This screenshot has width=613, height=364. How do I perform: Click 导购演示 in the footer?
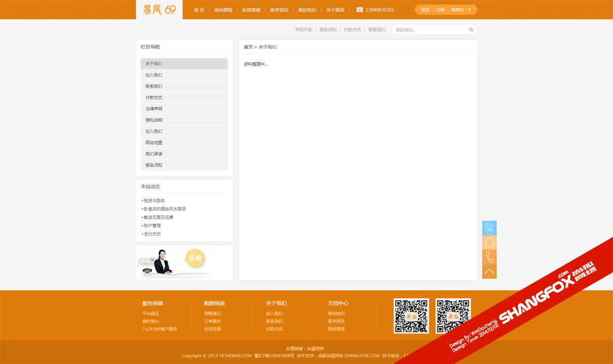point(212,314)
